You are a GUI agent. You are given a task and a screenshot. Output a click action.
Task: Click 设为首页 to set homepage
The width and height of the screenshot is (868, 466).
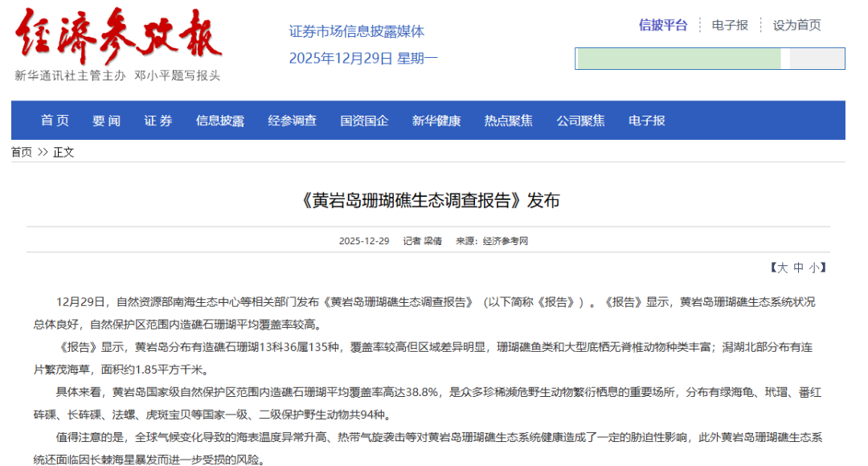796,25
